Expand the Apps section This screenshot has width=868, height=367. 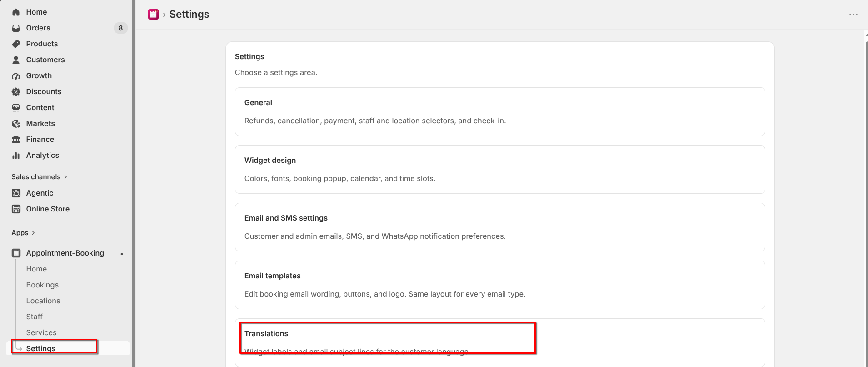[23, 233]
